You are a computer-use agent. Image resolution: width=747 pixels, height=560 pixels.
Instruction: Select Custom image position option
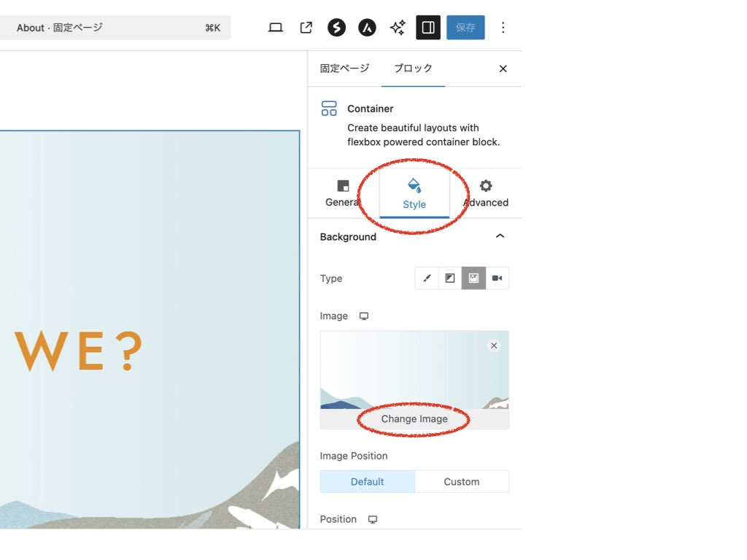click(x=462, y=482)
